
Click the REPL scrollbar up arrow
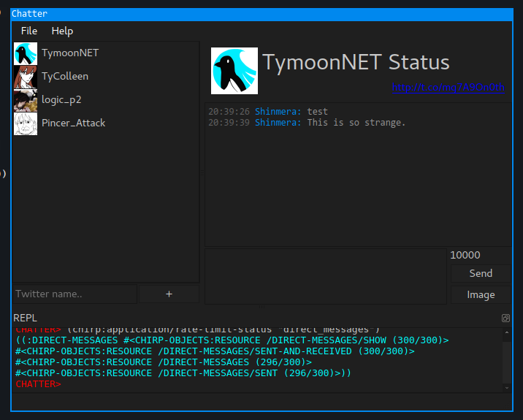pyautogui.click(x=508, y=332)
